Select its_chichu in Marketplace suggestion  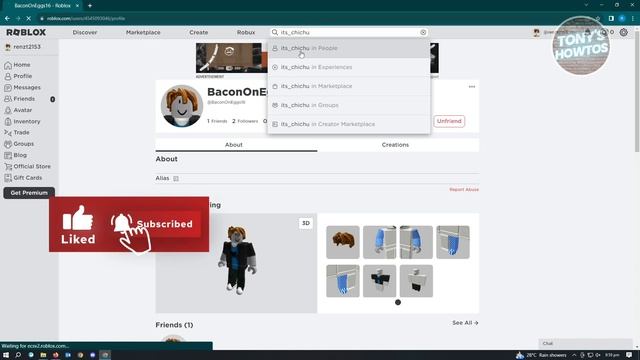click(349, 86)
